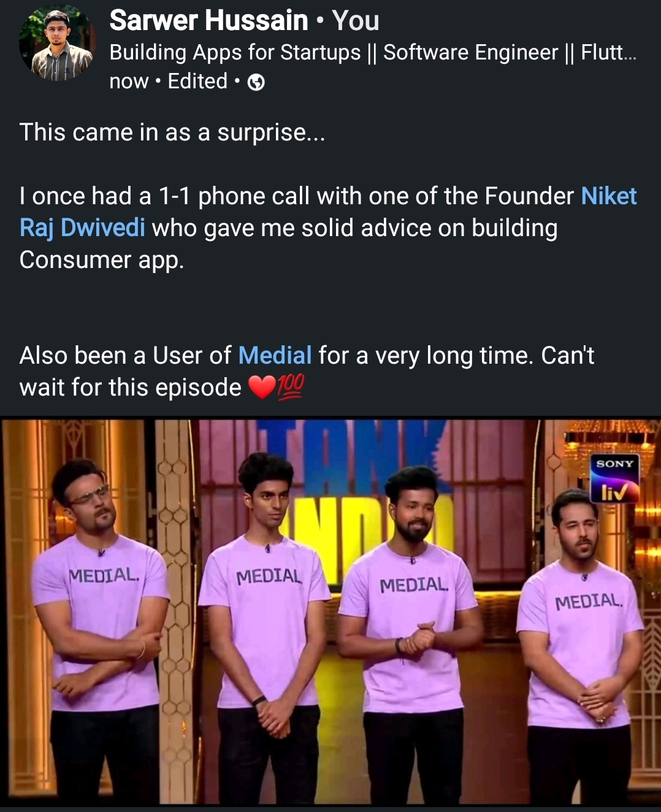Image resolution: width=661 pixels, height=812 pixels.
Task: Click the Sony LIV logo on the image
Action: [x=614, y=478]
